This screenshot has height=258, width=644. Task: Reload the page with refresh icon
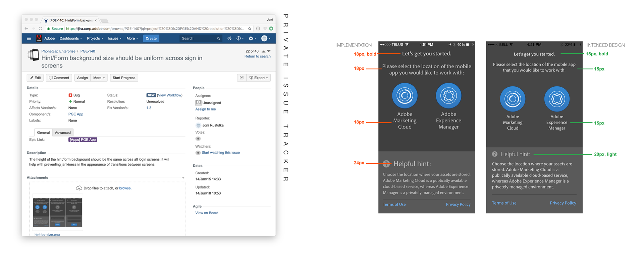pyautogui.click(x=40, y=29)
